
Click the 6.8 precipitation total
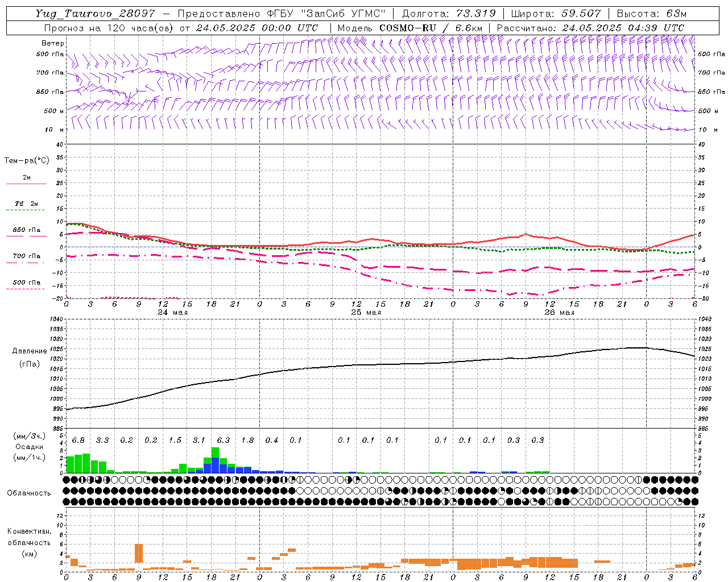pos(78,440)
